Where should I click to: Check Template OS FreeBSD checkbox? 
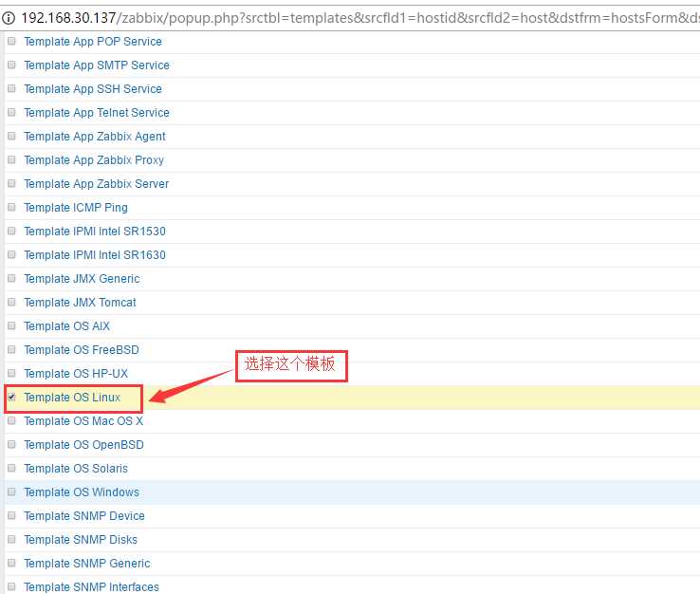coord(11,349)
